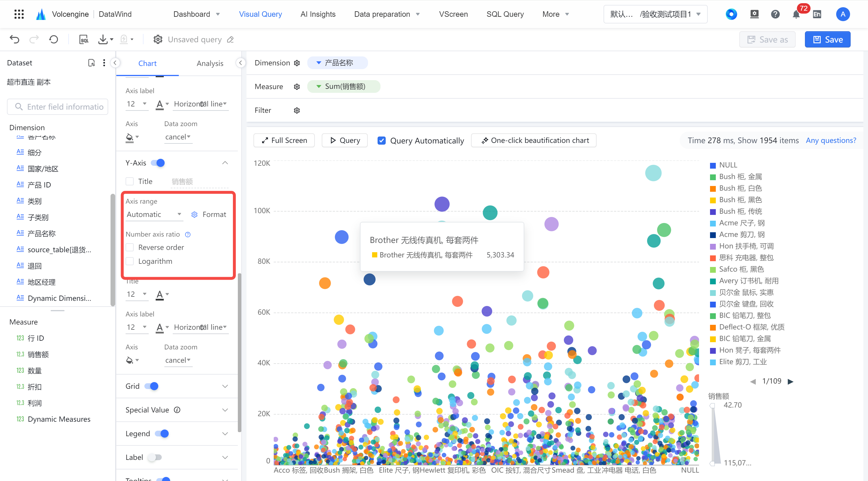Screen dimensions: 868x481
Task: Open SQL Query page
Action: pyautogui.click(x=505, y=14)
